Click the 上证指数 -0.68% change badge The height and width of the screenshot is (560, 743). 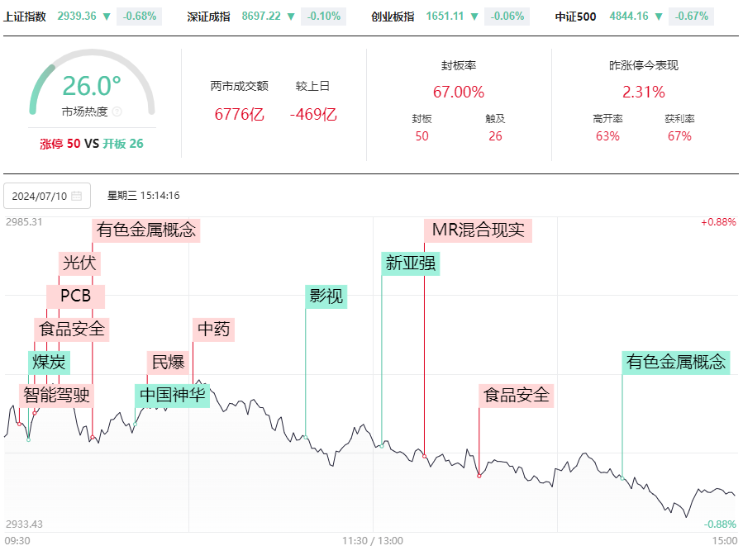pos(140,17)
